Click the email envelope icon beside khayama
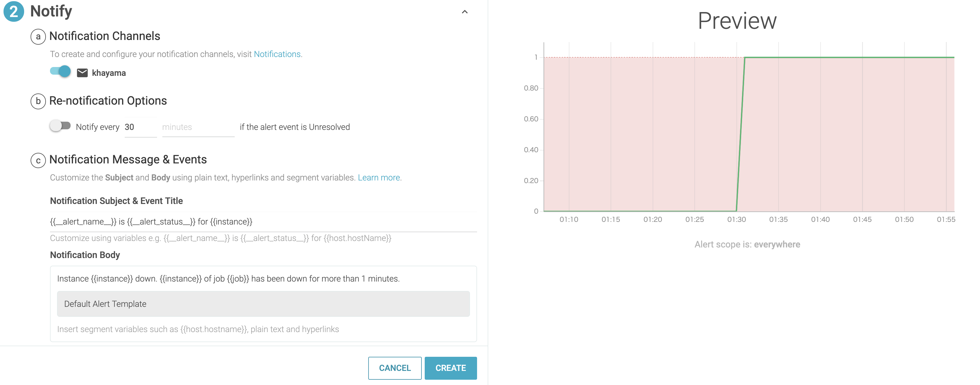This screenshot has height=385, width=980. click(82, 73)
